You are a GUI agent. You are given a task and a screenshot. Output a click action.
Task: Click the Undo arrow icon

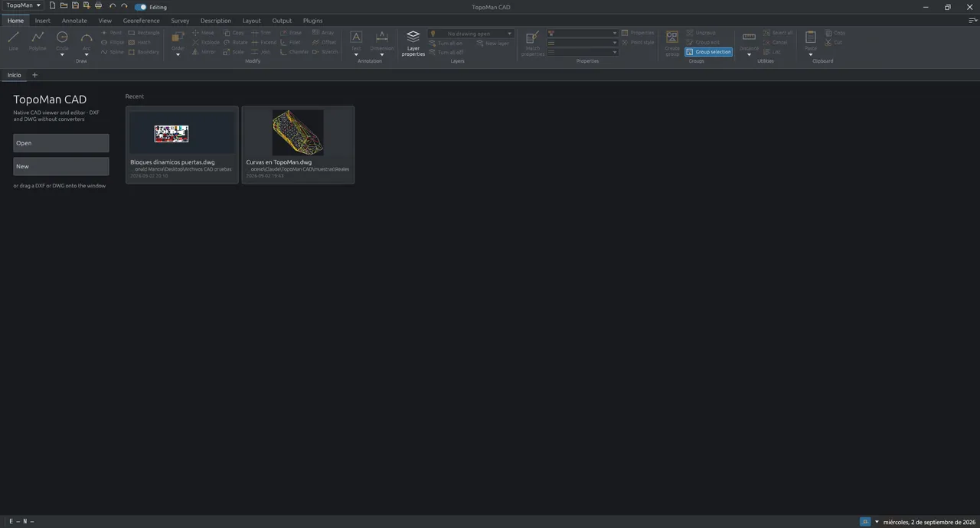pos(113,5)
